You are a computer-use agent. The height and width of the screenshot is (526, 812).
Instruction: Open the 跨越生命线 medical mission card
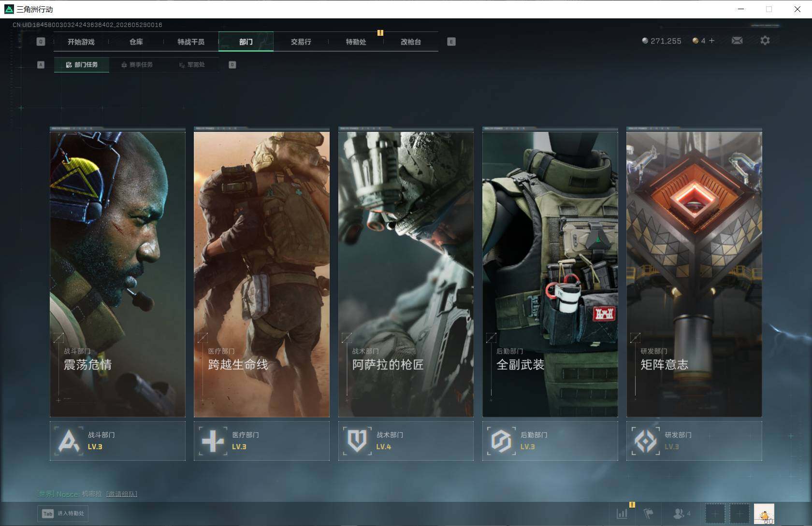(261, 274)
